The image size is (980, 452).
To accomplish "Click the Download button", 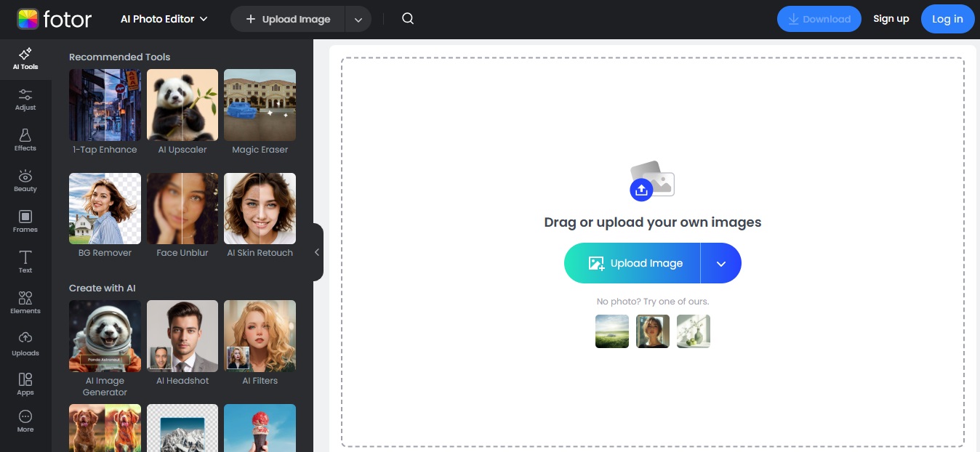I will [819, 19].
